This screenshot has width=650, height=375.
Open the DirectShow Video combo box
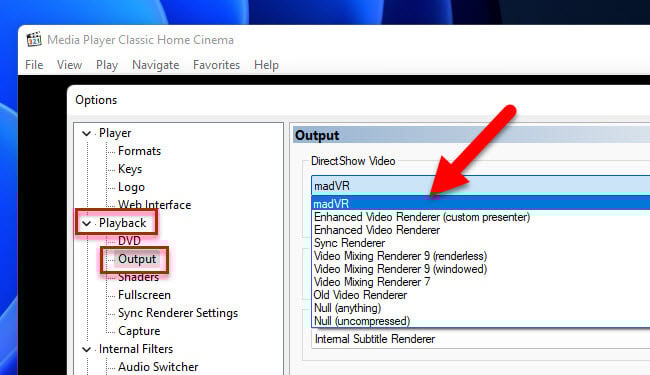coord(480,186)
